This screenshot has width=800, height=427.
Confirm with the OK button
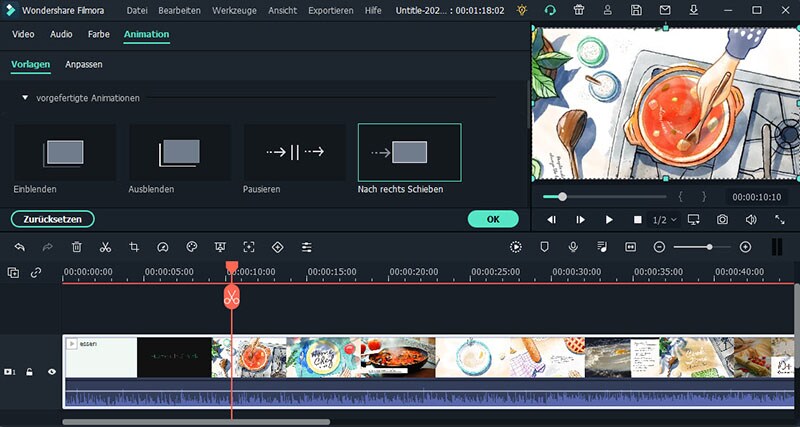coord(493,218)
